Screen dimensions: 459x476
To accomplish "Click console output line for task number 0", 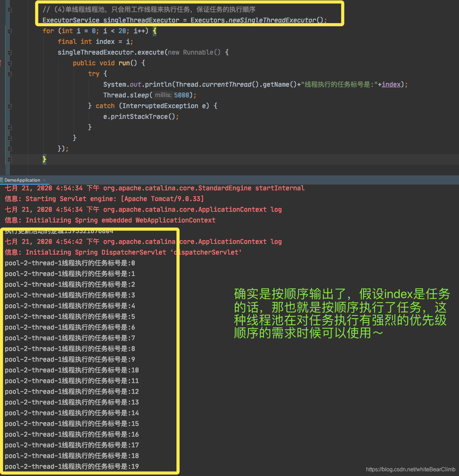I will [70, 263].
